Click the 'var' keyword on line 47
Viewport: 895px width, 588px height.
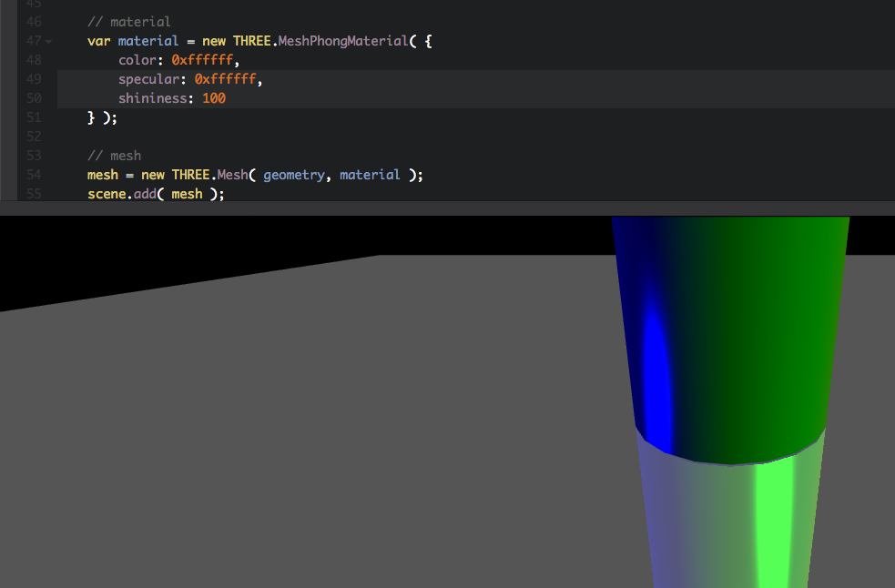pyautogui.click(x=98, y=41)
